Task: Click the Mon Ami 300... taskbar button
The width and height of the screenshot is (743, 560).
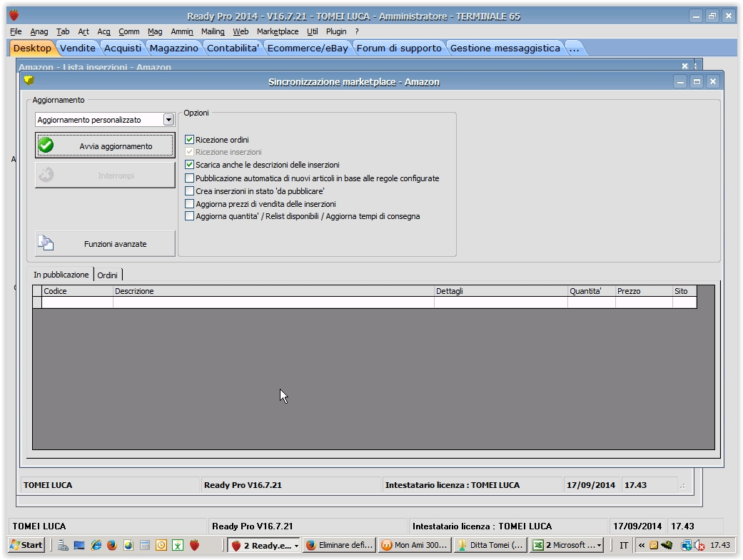Action: click(x=415, y=545)
